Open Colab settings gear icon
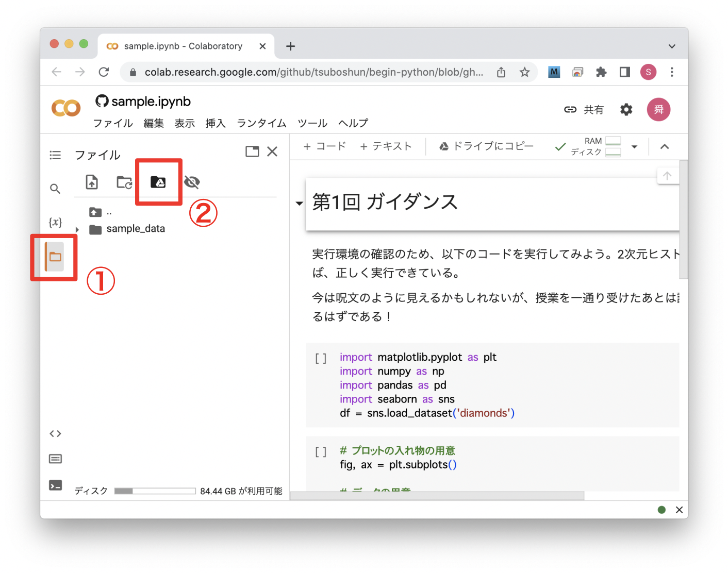Image resolution: width=728 pixels, height=573 pixels. (626, 109)
